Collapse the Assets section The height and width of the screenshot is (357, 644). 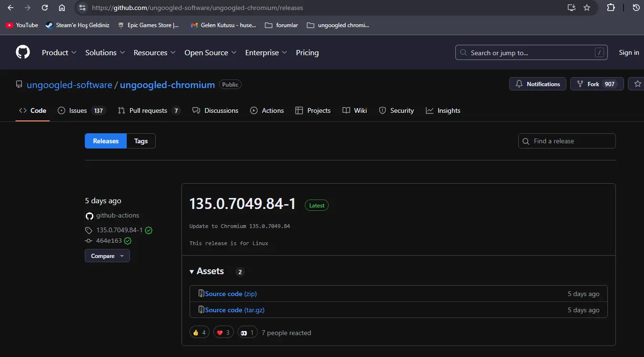tap(207, 271)
